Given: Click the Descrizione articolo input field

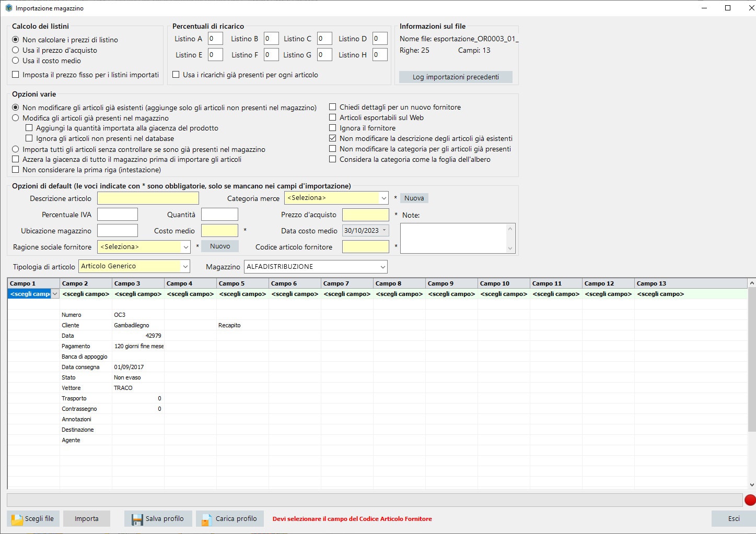Looking at the screenshot, I should 148,198.
